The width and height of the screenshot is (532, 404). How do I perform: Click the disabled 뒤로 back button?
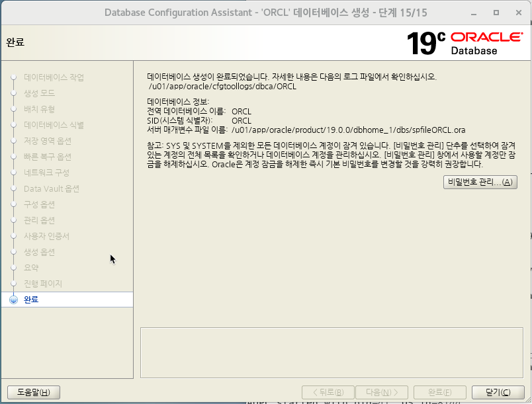(328, 392)
